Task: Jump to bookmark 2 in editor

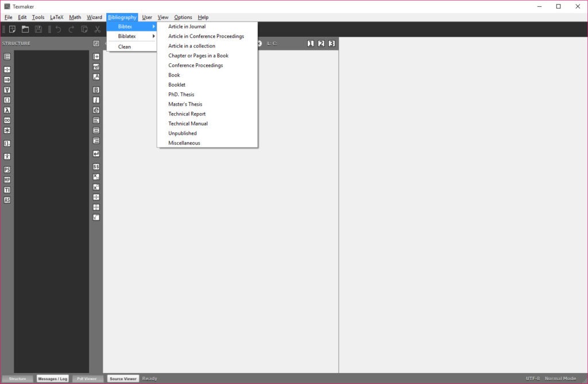Action: point(321,44)
